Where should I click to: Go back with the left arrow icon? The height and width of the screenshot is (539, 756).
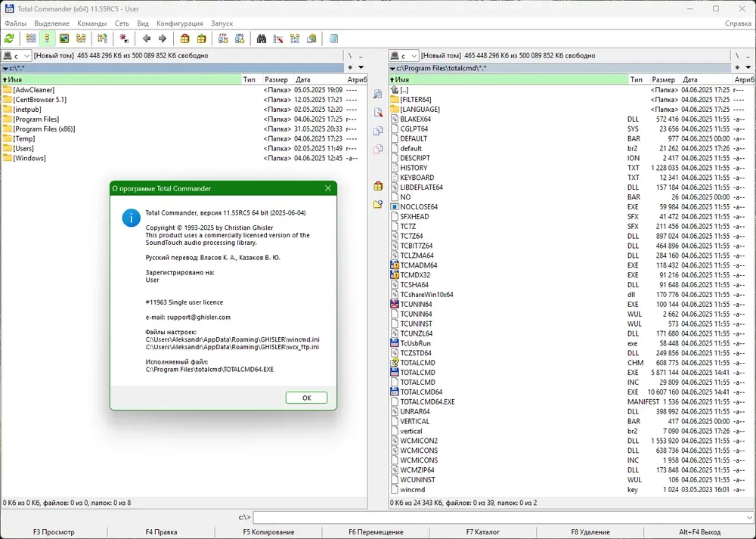tap(147, 39)
